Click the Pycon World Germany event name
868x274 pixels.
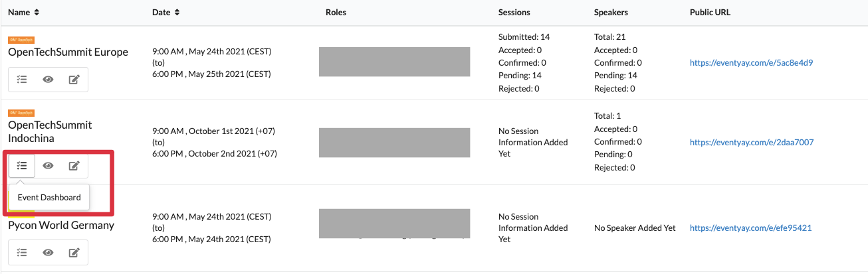click(61, 225)
